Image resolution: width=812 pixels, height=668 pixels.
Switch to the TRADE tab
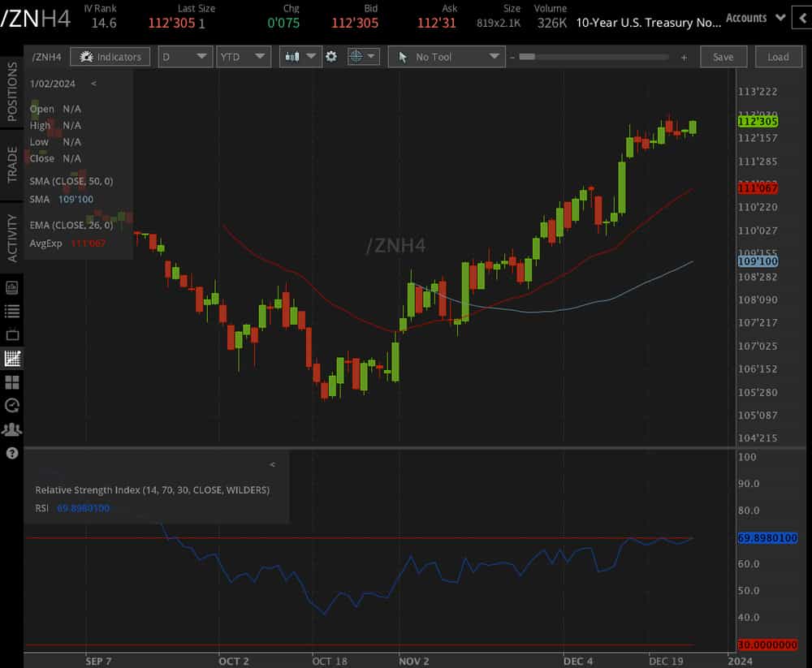11,164
